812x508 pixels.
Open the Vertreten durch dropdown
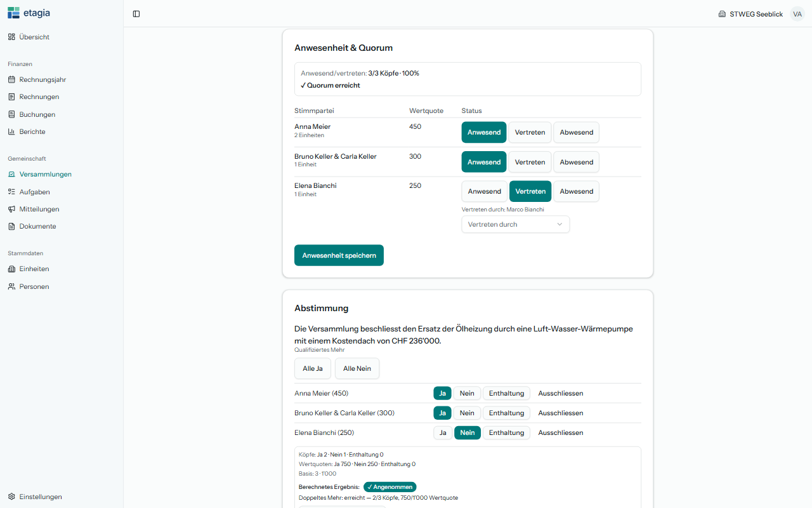515,224
